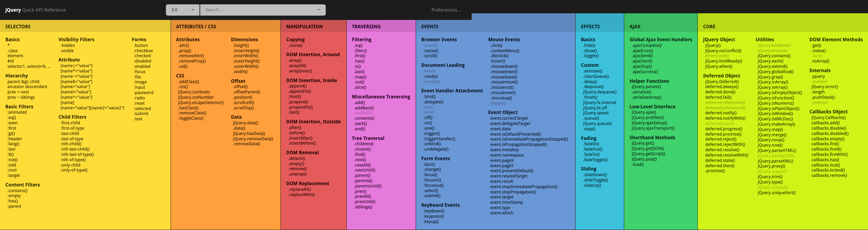Open the jQuery.uniqueSort() entry
The width and height of the screenshot is (868, 230).
click(776, 193)
